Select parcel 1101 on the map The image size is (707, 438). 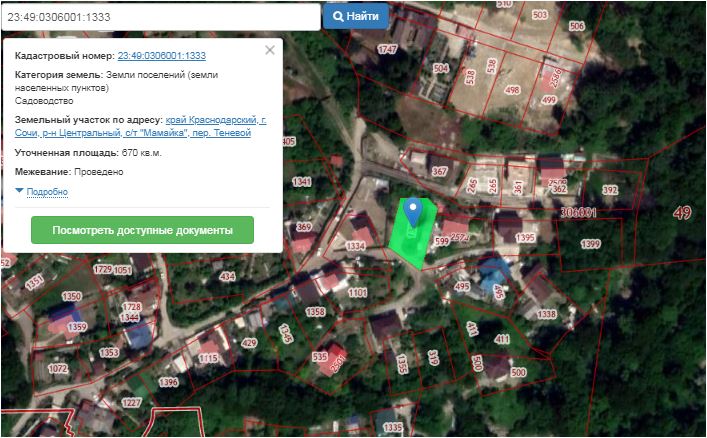click(x=358, y=293)
